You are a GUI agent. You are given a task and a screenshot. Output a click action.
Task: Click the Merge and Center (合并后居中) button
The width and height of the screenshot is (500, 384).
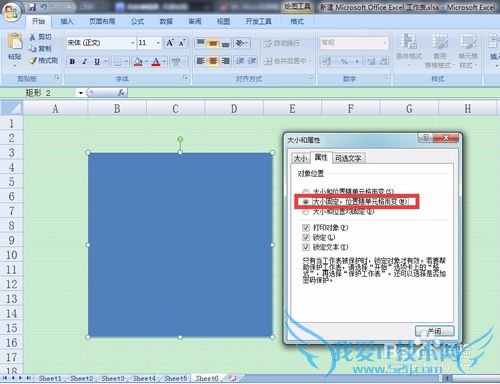(288, 61)
